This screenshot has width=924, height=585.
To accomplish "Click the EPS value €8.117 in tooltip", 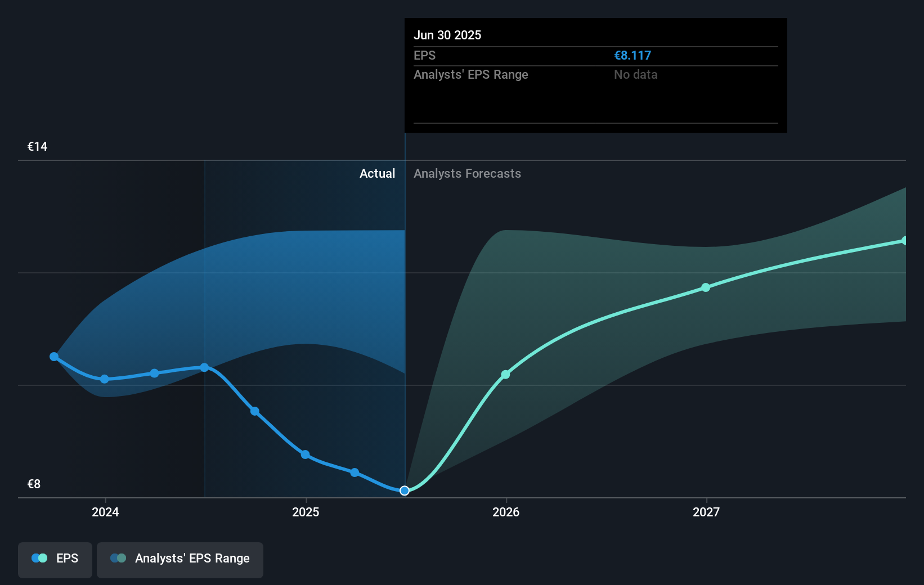I will [x=633, y=55].
